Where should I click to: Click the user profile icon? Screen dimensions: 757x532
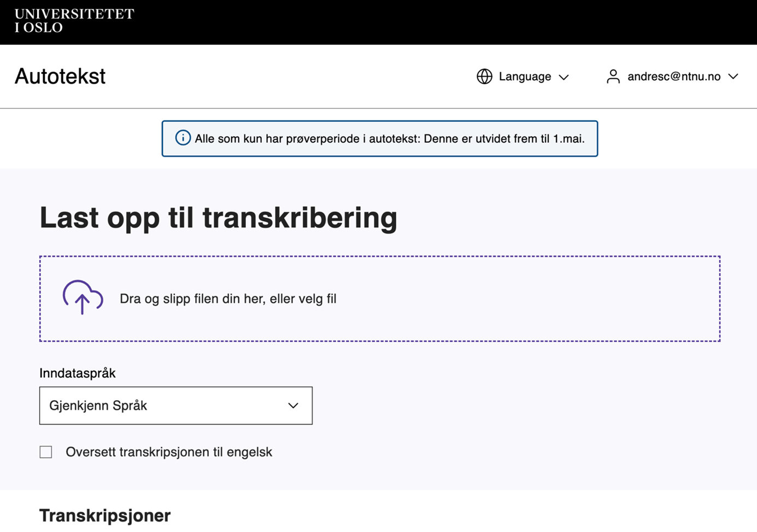(x=613, y=77)
